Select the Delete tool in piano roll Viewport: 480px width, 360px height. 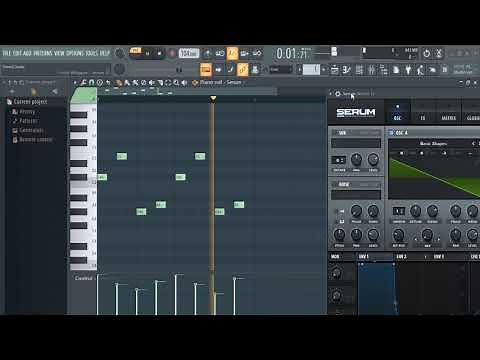[143, 82]
